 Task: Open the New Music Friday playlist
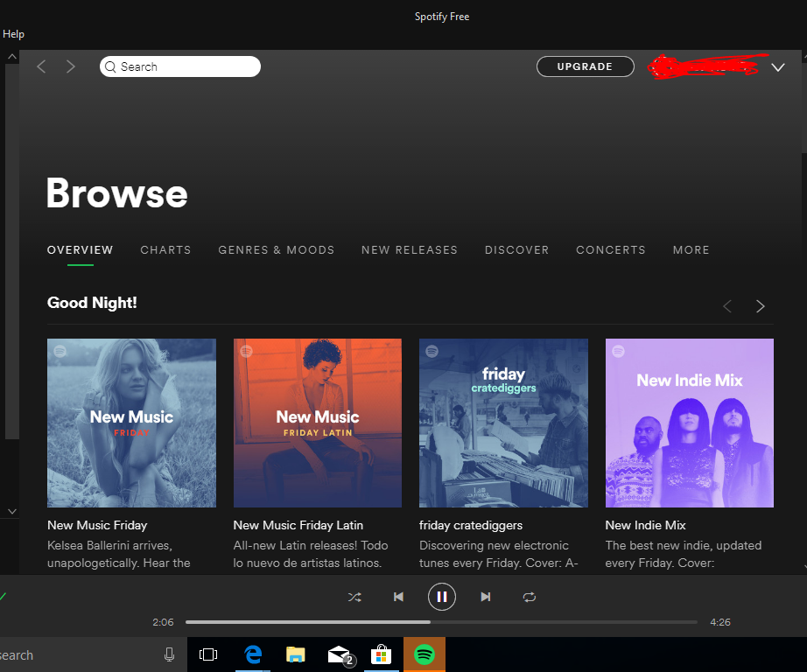[131, 423]
